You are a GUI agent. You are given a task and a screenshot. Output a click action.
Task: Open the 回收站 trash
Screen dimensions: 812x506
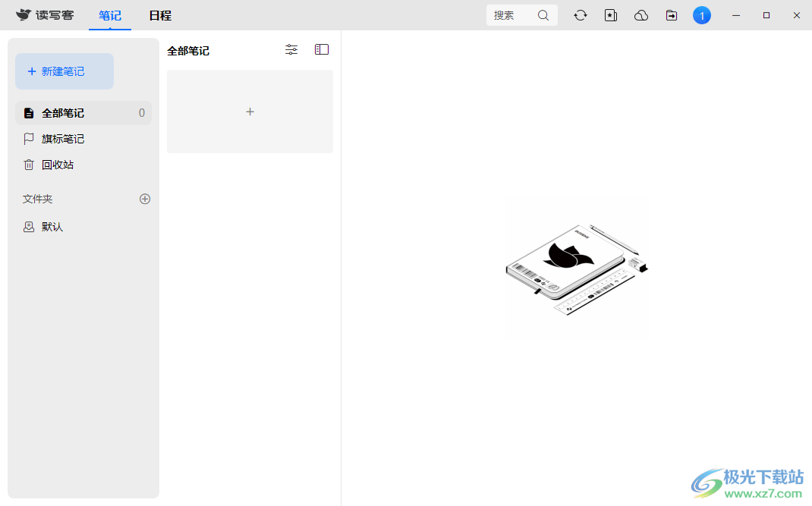coord(83,165)
